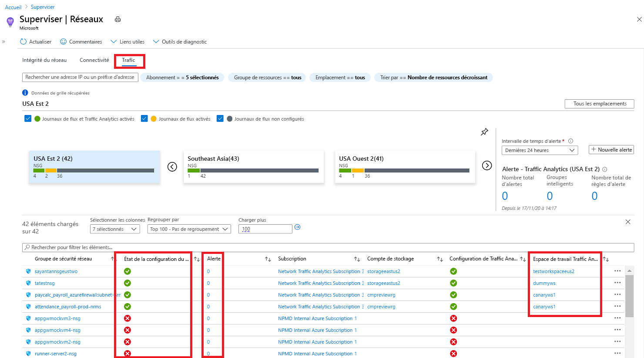Click the pin icon above alert panel
644x358 pixels.
tap(484, 132)
